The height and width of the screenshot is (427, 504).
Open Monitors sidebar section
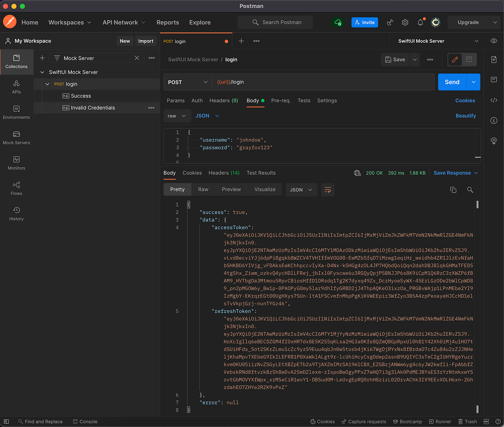(x=17, y=163)
